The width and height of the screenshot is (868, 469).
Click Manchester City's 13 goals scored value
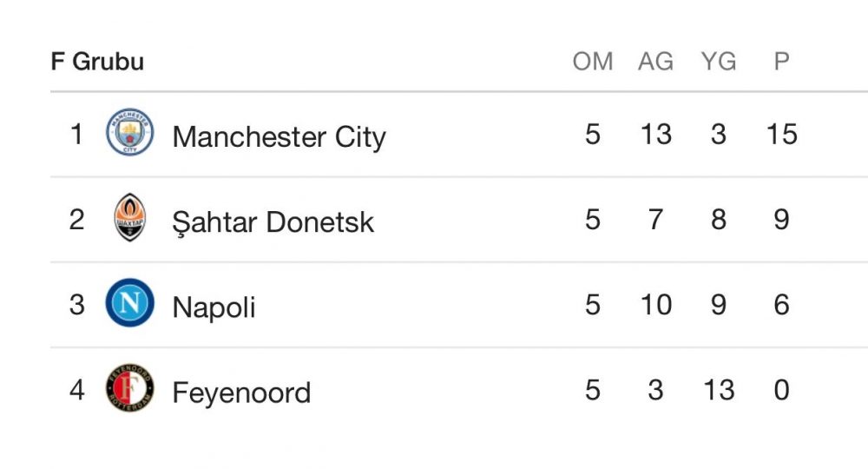[x=655, y=135]
